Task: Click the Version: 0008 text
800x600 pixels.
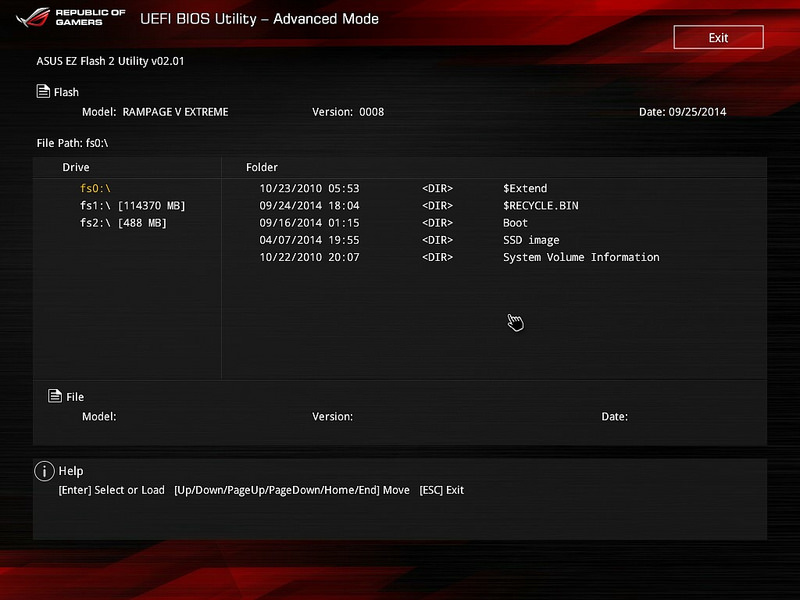Action: [348, 112]
